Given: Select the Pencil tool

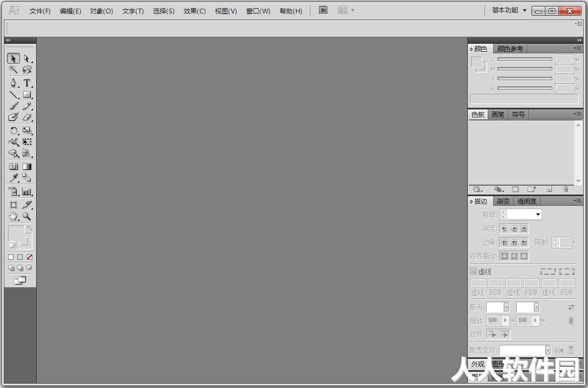Looking at the screenshot, I should click(26, 106).
